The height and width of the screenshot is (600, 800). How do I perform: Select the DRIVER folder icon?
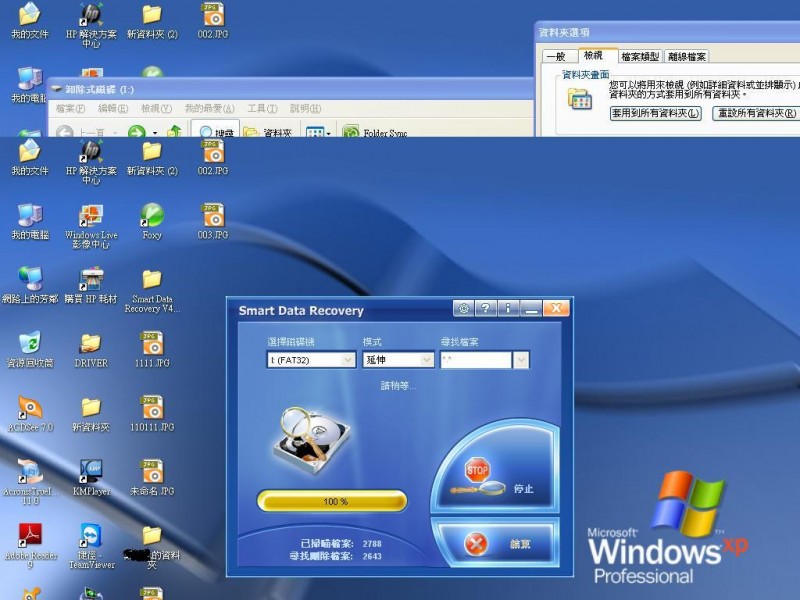(x=91, y=350)
